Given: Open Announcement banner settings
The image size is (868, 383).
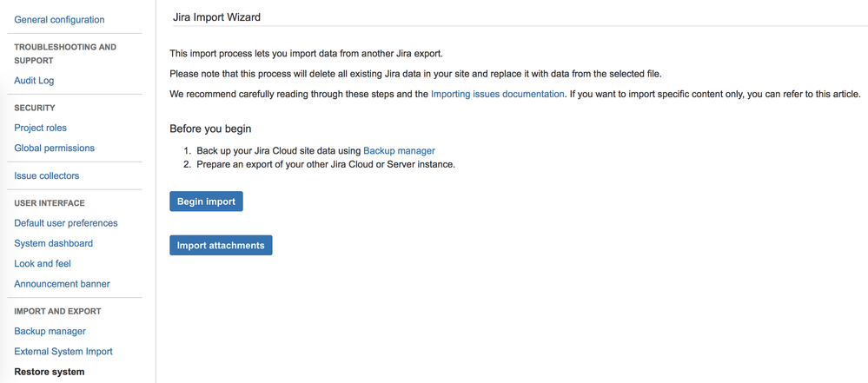Looking at the screenshot, I should tap(62, 284).
